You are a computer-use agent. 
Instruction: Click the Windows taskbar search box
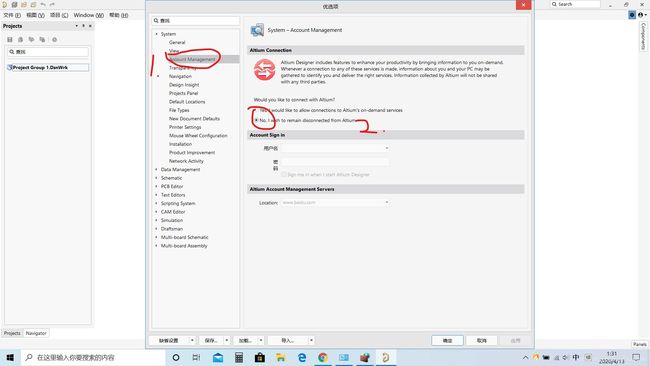point(94,357)
